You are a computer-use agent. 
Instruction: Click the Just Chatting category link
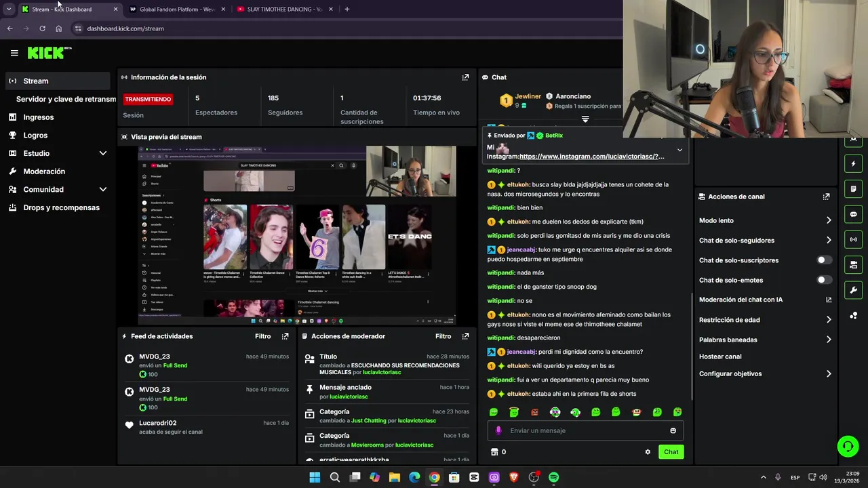(x=368, y=421)
